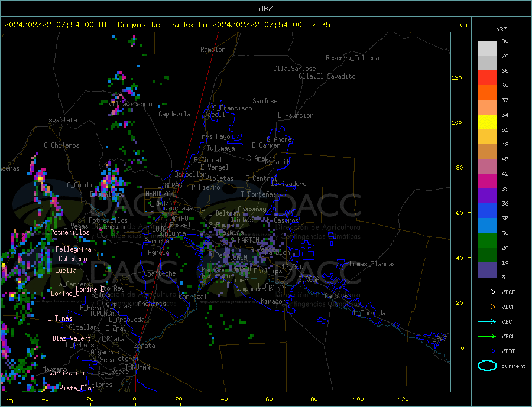532x407 pixels.
Task: Click the '65' value on the dBZ scale
Action: (x=505, y=71)
